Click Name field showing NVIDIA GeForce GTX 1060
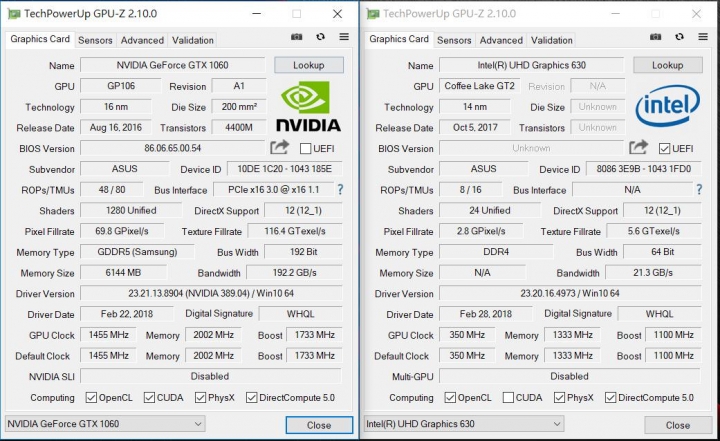 click(x=173, y=65)
